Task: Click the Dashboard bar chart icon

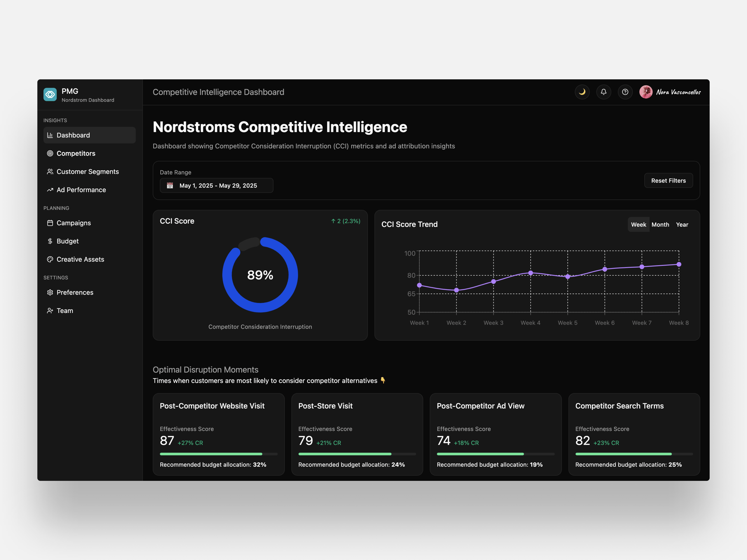Action: [x=50, y=135]
